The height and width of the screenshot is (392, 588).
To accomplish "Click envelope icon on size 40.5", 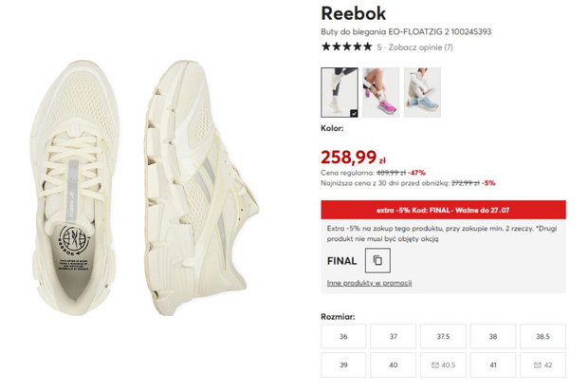I will [x=435, y=365].
